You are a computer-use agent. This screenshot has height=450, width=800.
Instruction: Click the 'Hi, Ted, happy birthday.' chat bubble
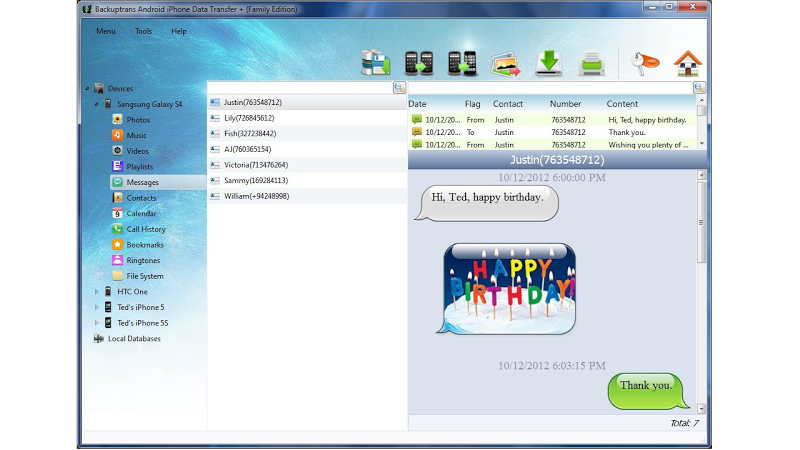coord(487,203)
